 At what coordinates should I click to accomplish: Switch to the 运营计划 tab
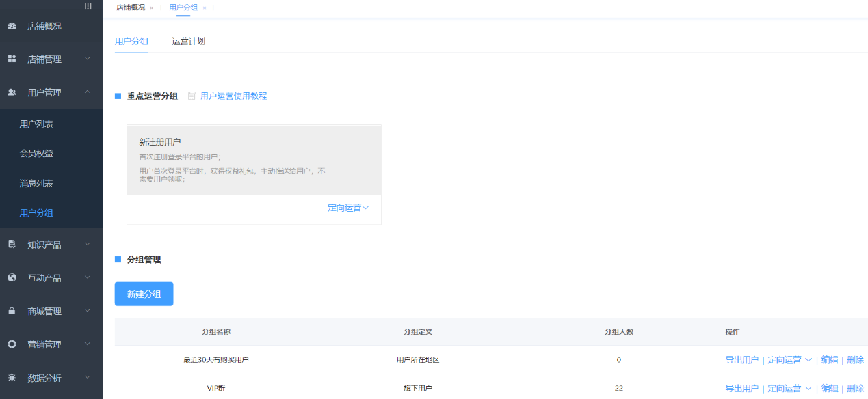tap(188, 41)
